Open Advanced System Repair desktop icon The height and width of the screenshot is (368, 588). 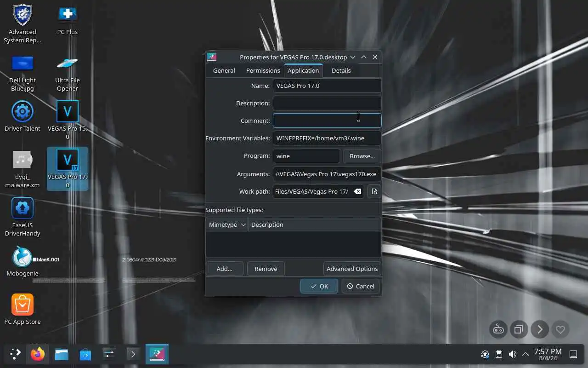point(22,23)
